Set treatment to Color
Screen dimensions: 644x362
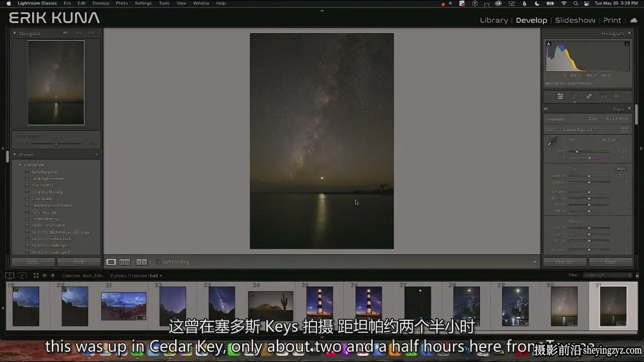pyautogui.click(x=594, y=119)
